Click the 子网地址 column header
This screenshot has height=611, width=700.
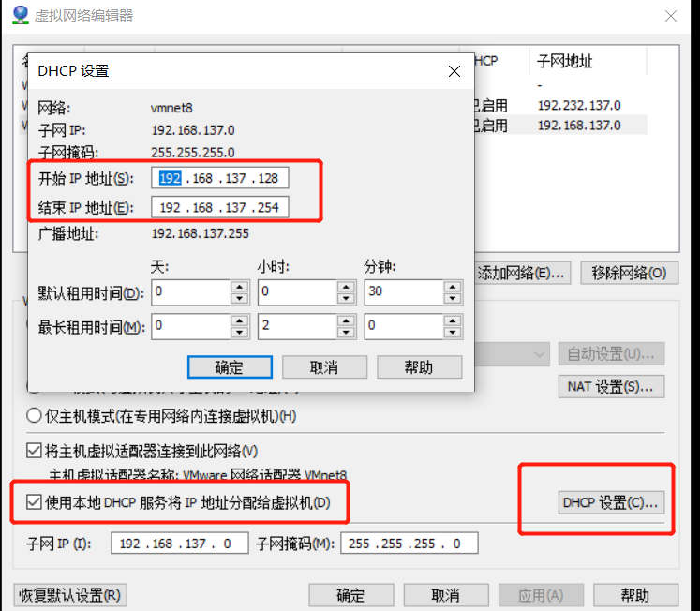(588, 61)
